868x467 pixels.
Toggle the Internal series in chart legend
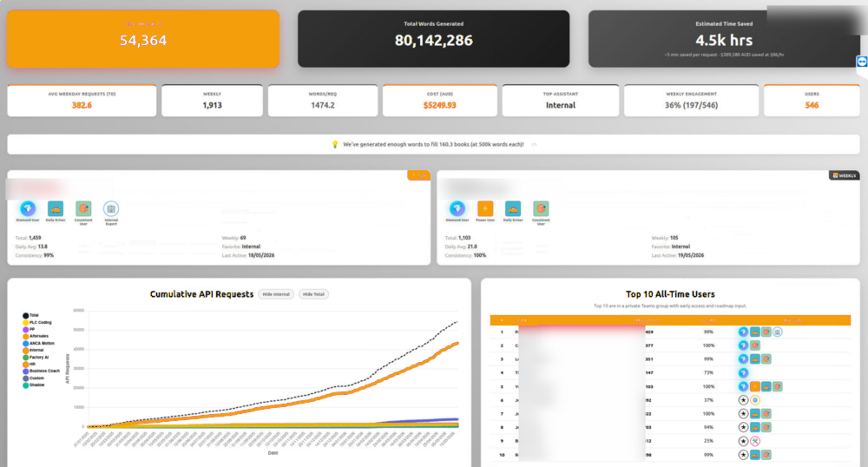[33, 351]
